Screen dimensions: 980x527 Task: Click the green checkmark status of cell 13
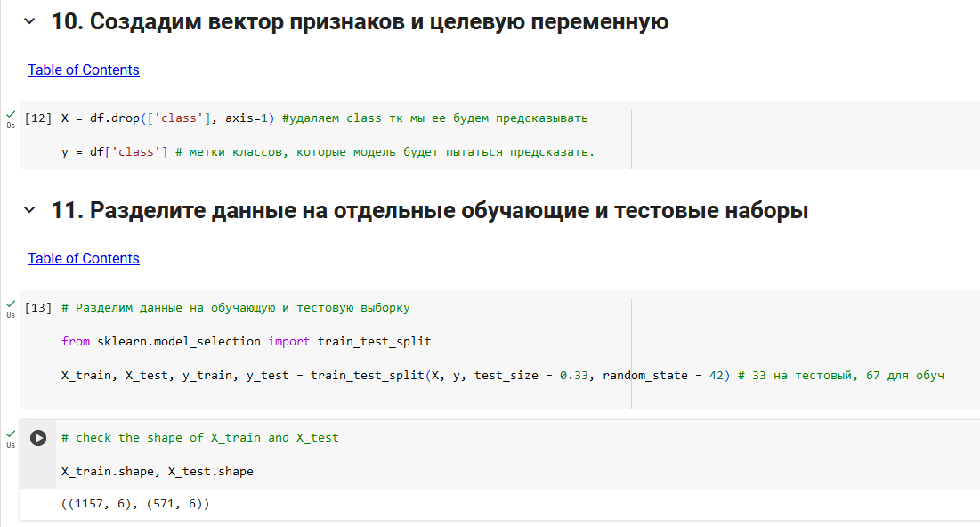[x=11, y=304]
